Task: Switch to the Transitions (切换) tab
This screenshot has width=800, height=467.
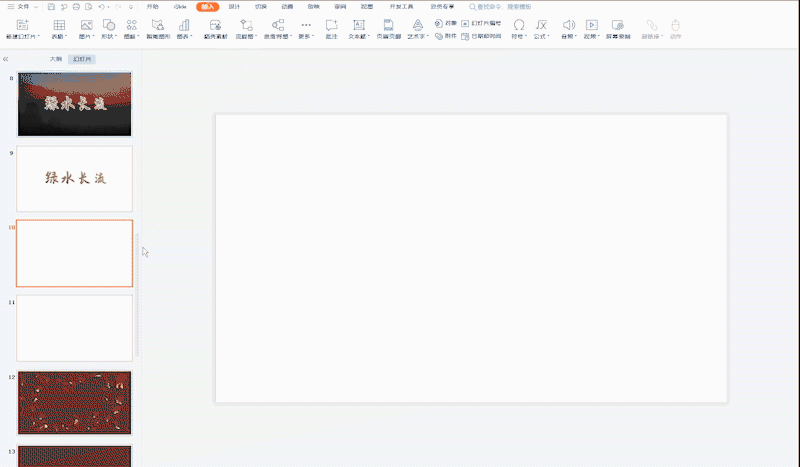Action: click(x=261, y=7)
